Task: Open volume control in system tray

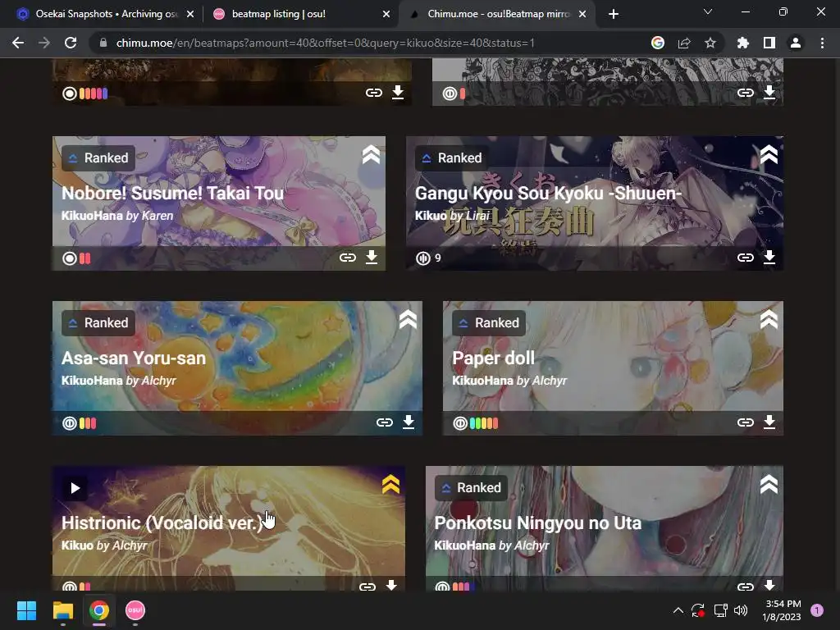Action: click(741, 610)
